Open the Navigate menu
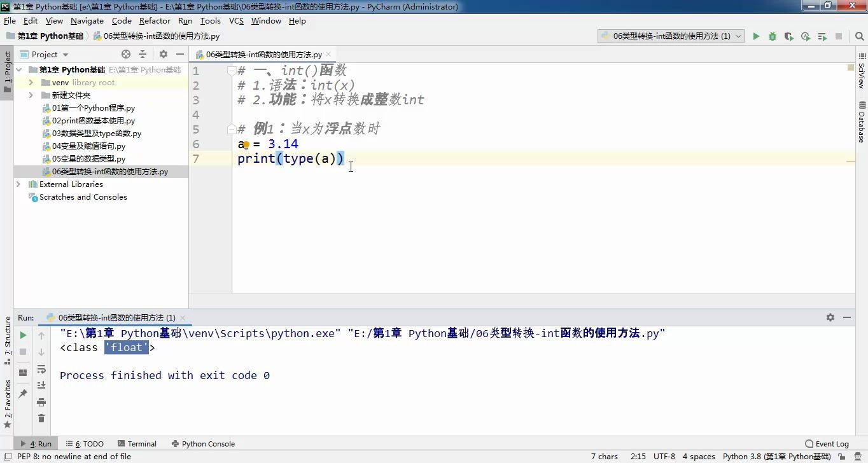The width and height of the screenshot is (868, 463). point(87,21)
